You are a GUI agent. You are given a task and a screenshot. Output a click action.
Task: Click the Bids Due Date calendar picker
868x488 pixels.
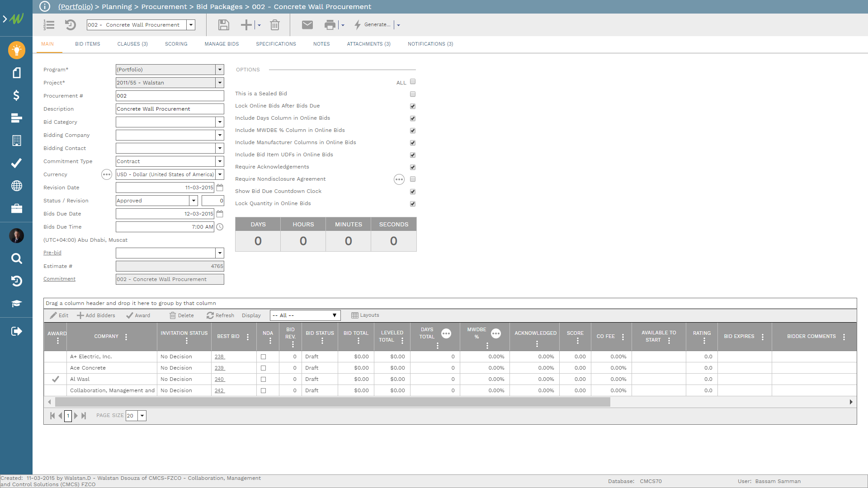(x=220, y=214)
